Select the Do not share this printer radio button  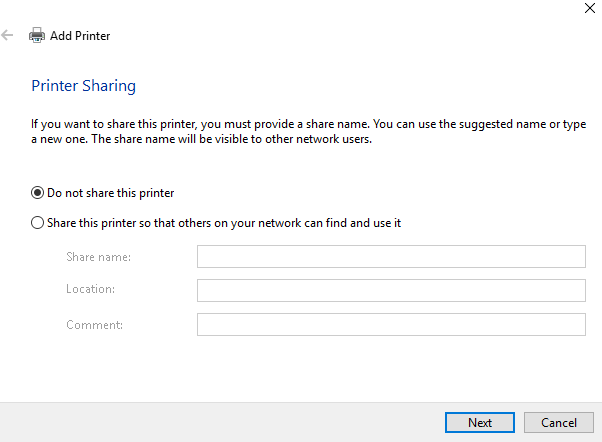click(x=38, y=193)
